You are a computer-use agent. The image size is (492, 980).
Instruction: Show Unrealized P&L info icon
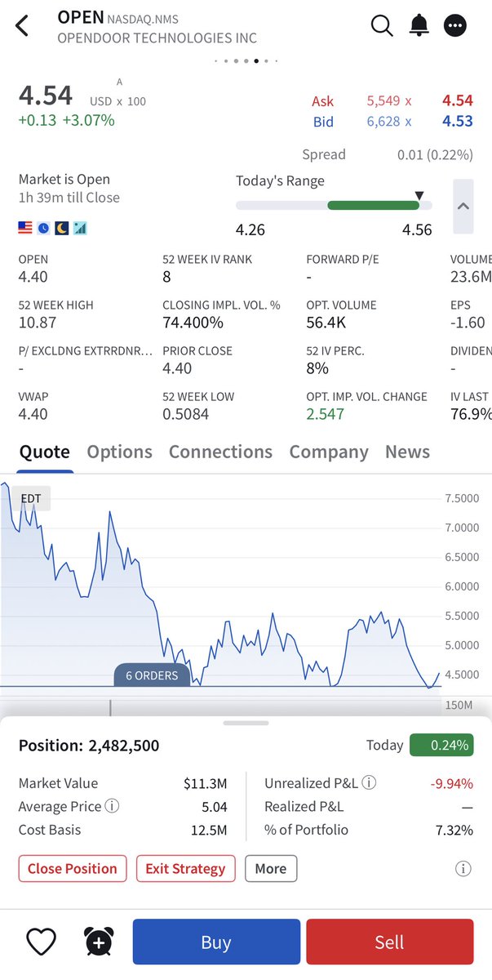(369, 783)
